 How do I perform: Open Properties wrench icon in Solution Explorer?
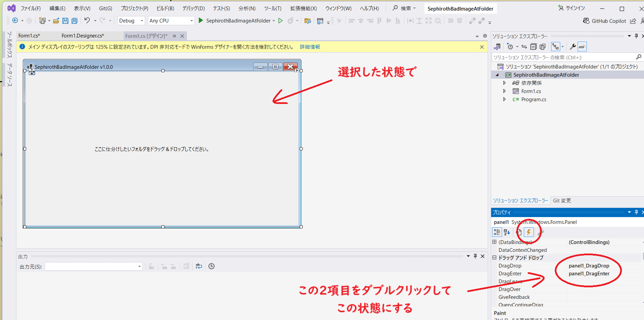coord(573,47)
